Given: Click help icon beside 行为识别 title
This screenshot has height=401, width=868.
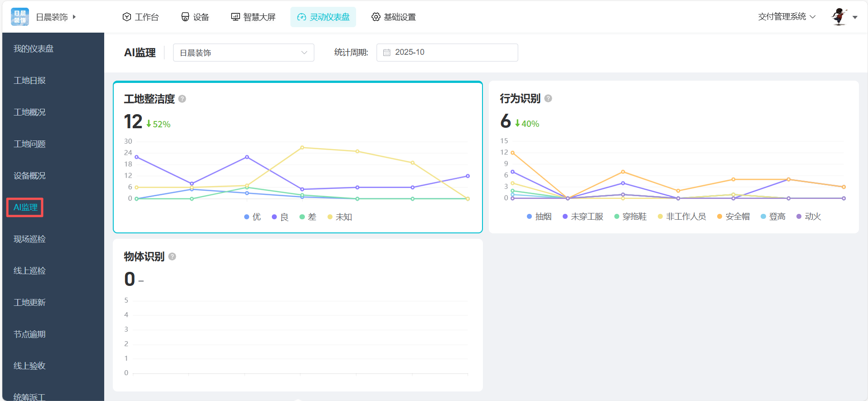Looking at the screenshot, I should 548,98.
